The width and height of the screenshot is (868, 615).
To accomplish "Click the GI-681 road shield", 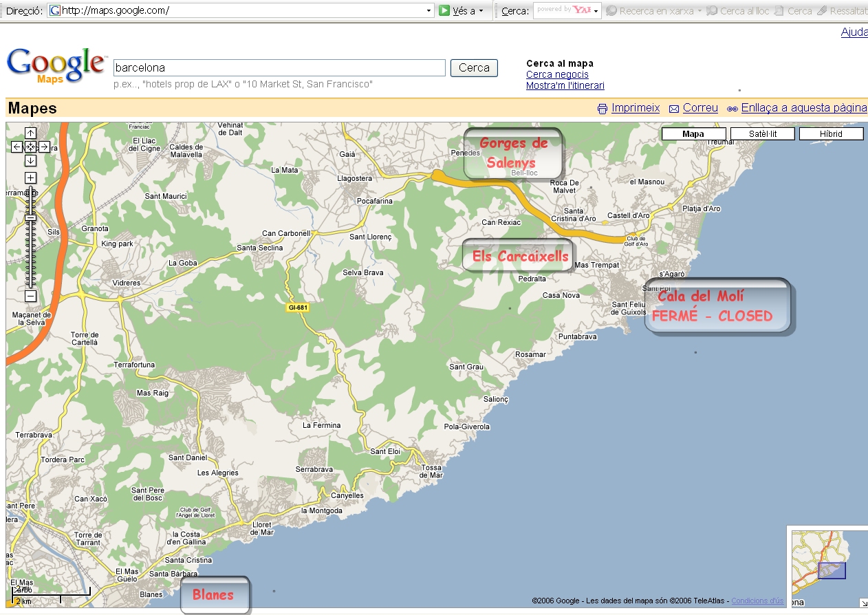I will coord(298,307).
